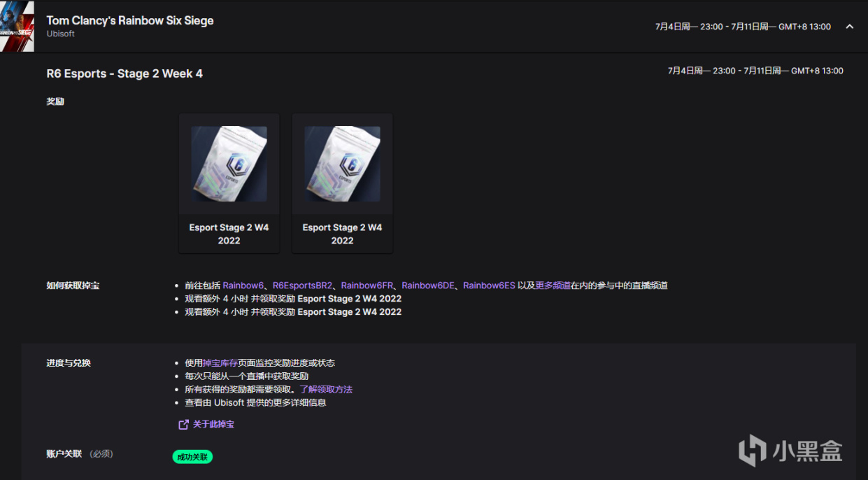Click the date range beside the R6 Esports heading
The image size is (868, 480).
755,71
